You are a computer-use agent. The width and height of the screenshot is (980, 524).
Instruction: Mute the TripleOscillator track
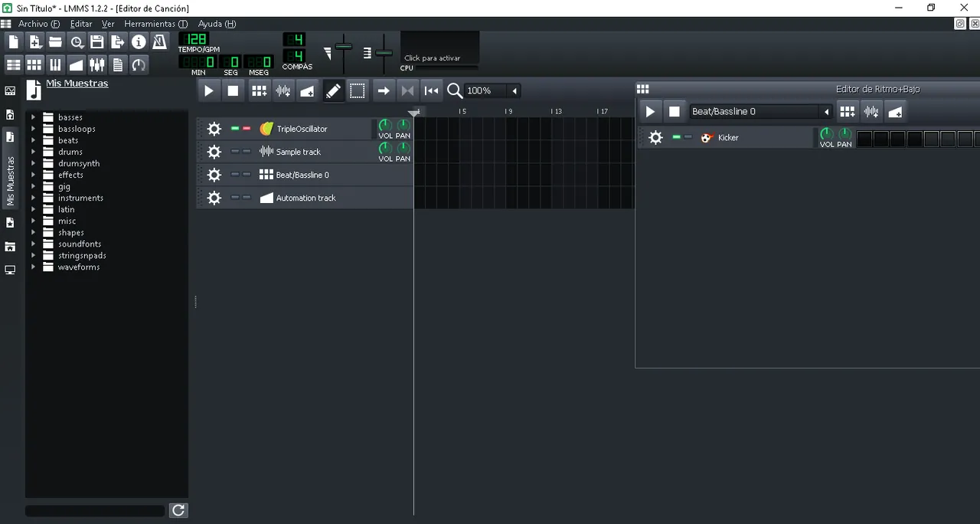click(x=235, y=129)
